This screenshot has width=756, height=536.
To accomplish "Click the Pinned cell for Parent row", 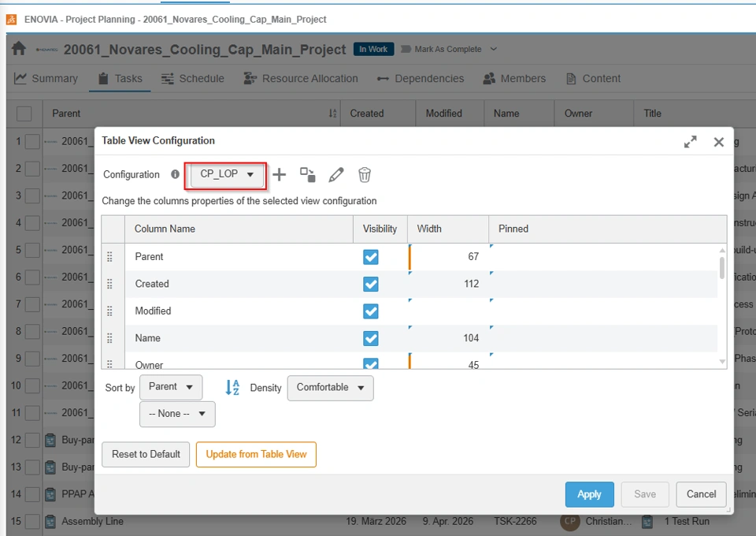I will [603, 257].
